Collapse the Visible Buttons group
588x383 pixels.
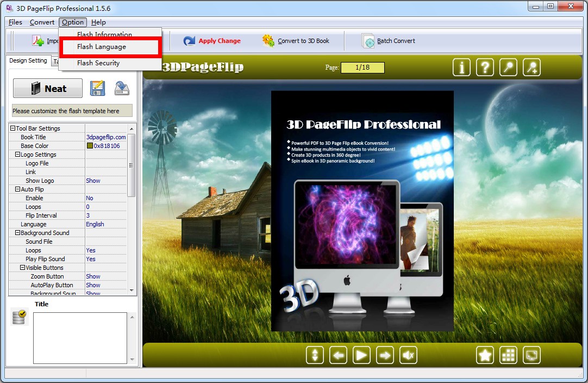22,267
